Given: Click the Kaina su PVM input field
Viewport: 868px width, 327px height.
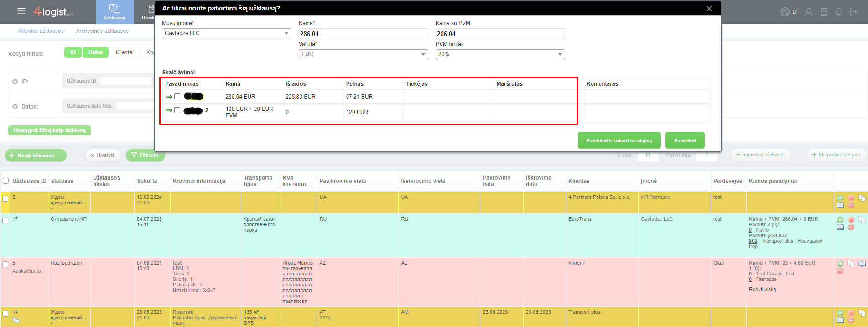Looking at the screenshot, I should (500, 34).
